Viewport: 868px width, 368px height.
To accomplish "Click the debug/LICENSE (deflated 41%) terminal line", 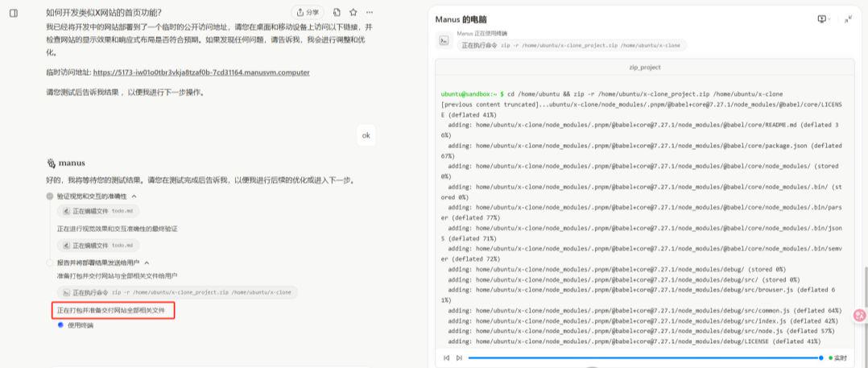I will pyautogui.click(x=634, y=341).
